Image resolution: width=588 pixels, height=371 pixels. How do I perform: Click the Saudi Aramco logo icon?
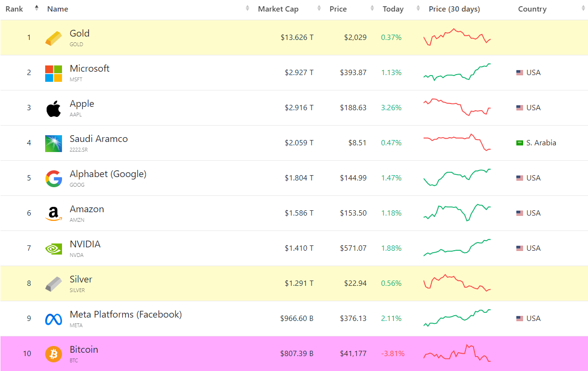[x=53, y=143]
